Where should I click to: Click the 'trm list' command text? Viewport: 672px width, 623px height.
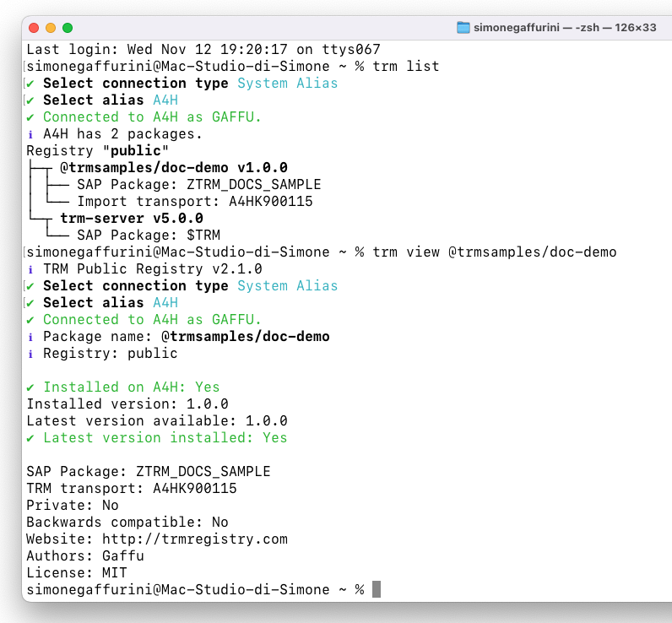point(406,67)
